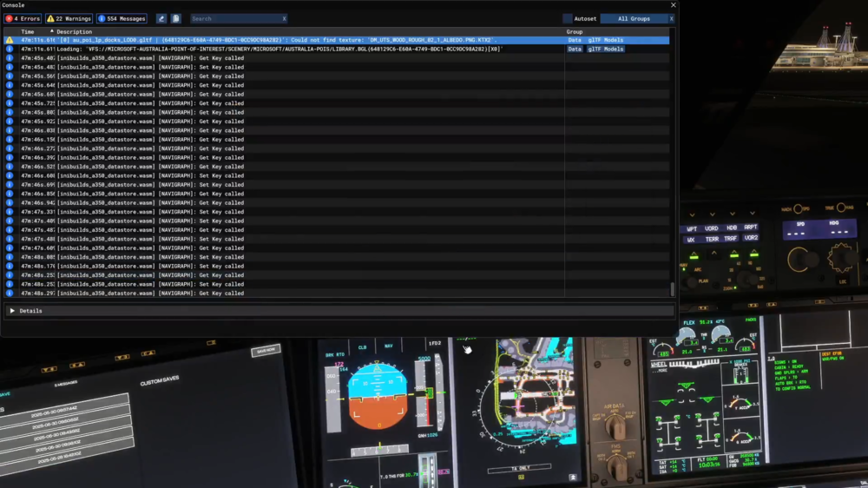Click the clear console eraser icon
This screenshot has width=868, height=488.
pos(161,18)
